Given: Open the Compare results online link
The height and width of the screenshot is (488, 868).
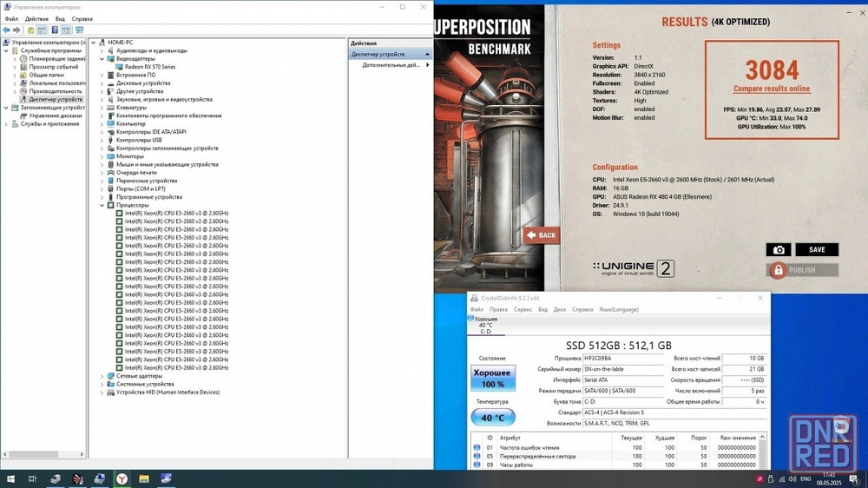Looking at the screenshot, I should (x=771, y=89).
